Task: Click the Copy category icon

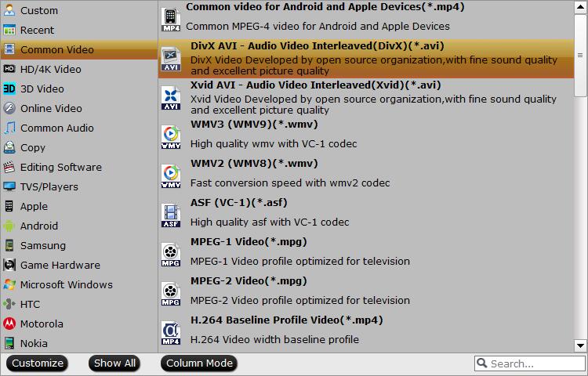Action: [9, 147]
